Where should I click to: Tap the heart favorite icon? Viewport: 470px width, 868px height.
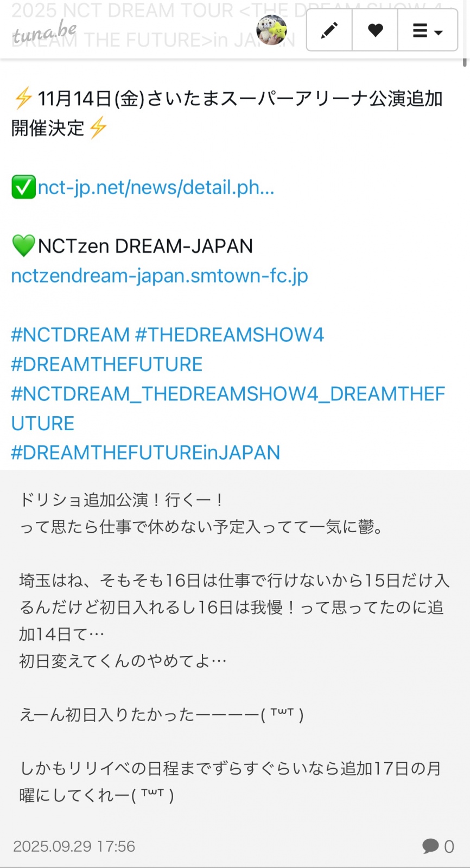375,30
